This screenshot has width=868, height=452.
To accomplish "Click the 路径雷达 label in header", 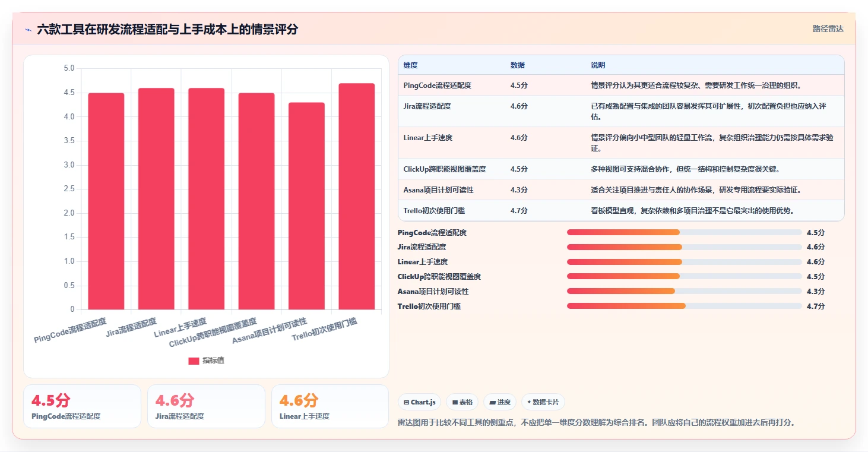I will [828, 29].
